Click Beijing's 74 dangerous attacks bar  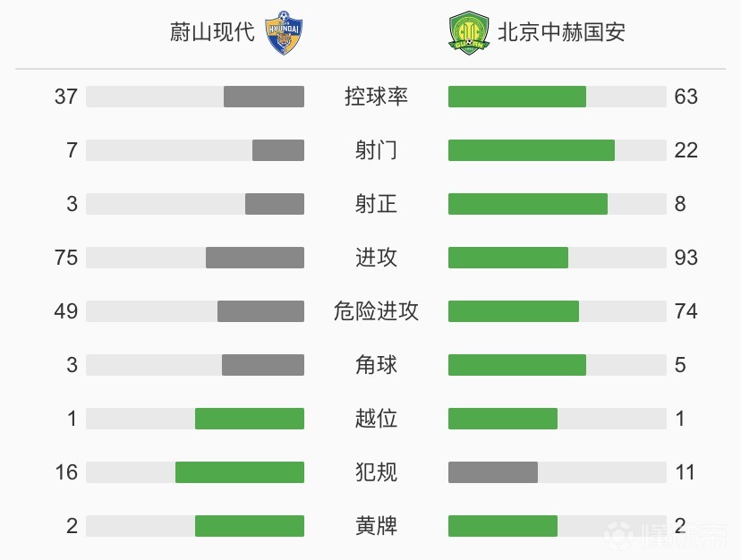513,311
